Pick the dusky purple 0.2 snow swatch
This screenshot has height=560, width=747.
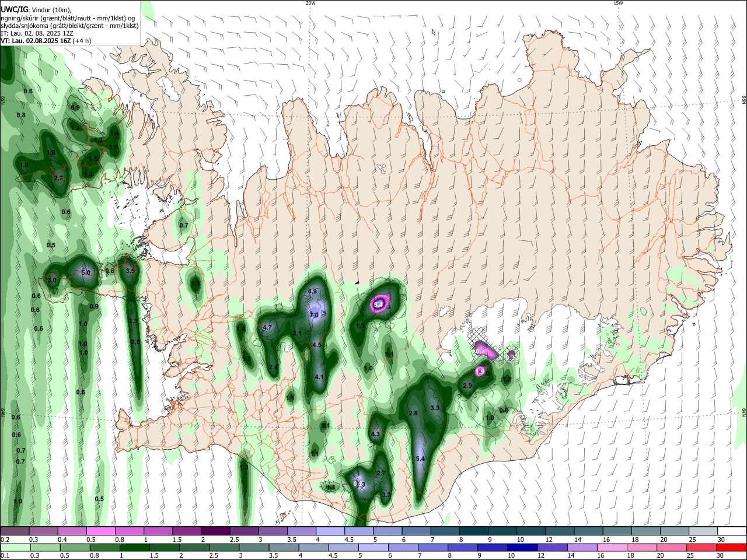[x=14, y=531]
